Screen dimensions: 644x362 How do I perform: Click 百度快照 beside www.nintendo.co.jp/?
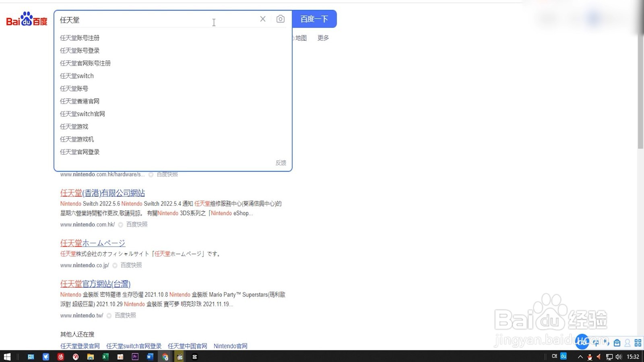tap(131, 265)
